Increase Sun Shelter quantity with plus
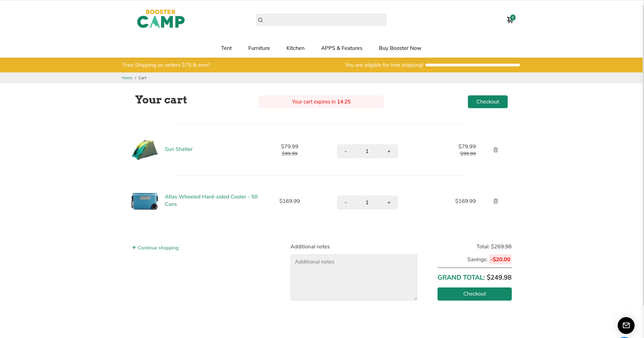 tap(389, 151)
